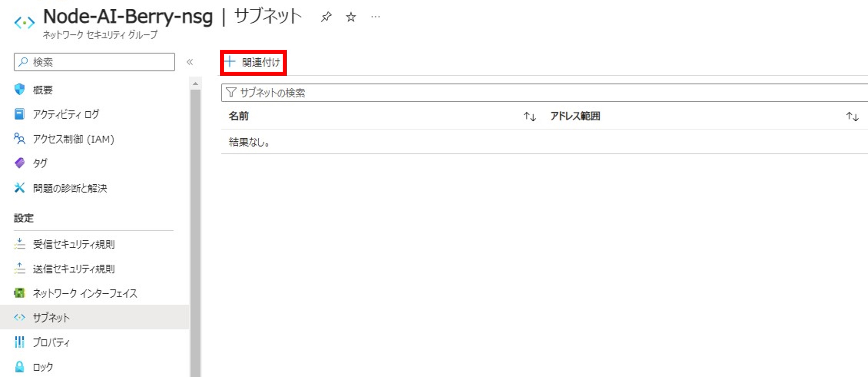Open プロパティ bars icon
The width and height of the screenshot is (868, 377).
click(x=20, y=342)
